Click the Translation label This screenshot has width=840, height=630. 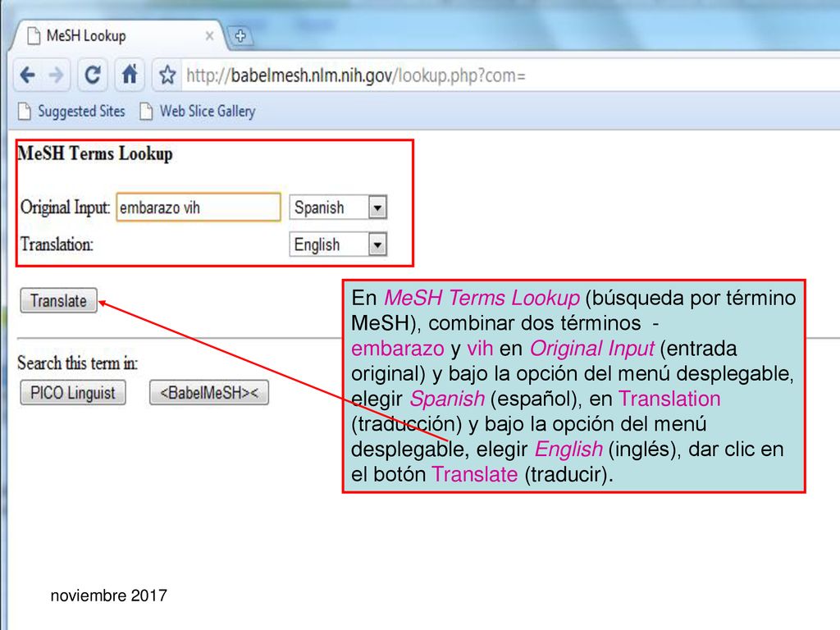(x=57, y=244)
